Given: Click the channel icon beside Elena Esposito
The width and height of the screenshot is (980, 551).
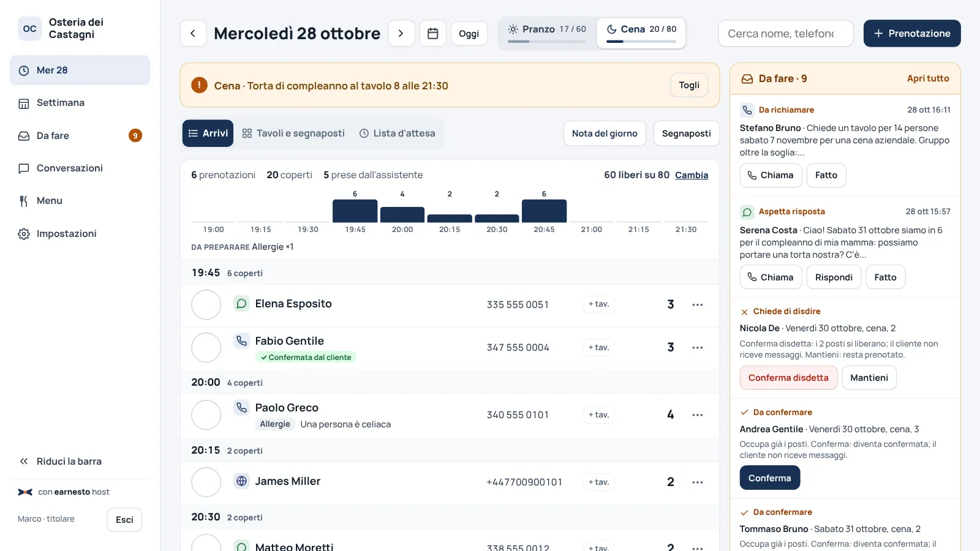Looking at the screenshot, I should coord(242,304).
